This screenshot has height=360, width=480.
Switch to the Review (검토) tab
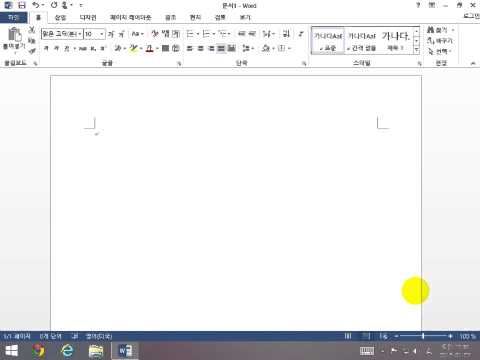220,17
